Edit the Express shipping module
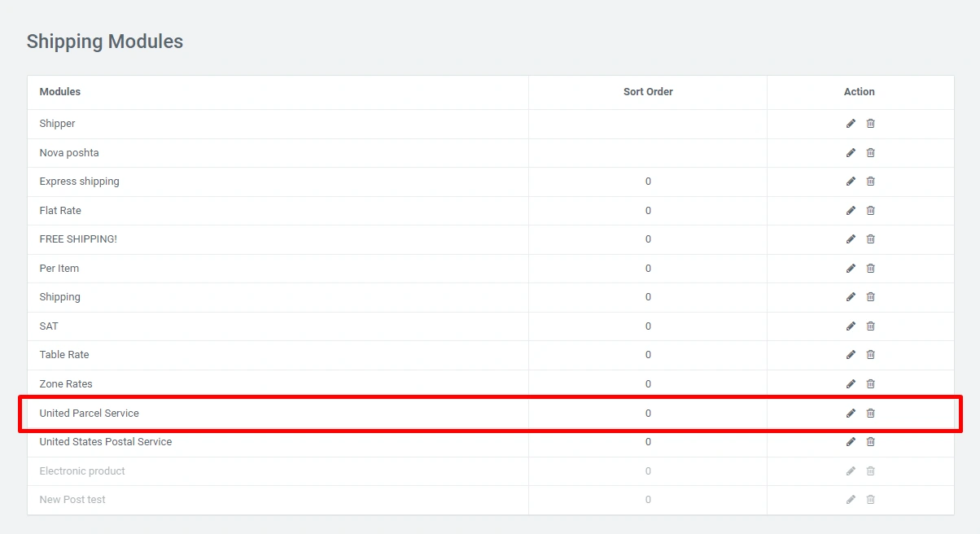 tap(851, 182)
